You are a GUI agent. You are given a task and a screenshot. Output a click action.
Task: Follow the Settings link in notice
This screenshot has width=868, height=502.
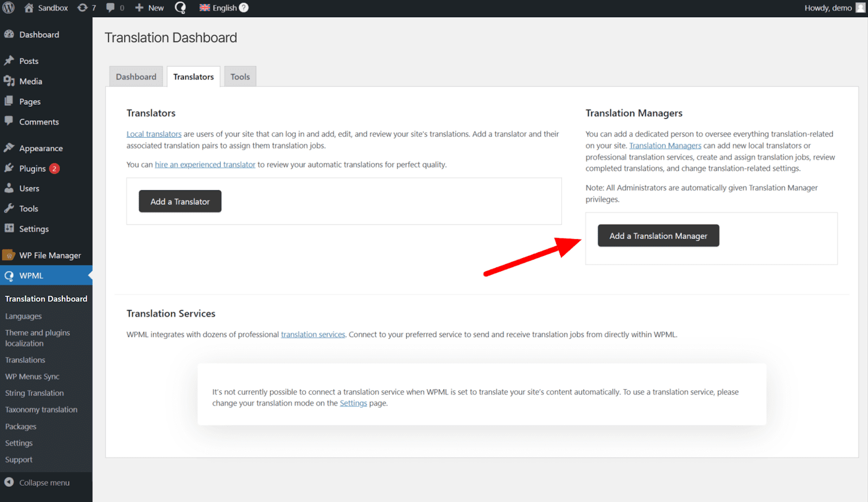tap(353, 403)
